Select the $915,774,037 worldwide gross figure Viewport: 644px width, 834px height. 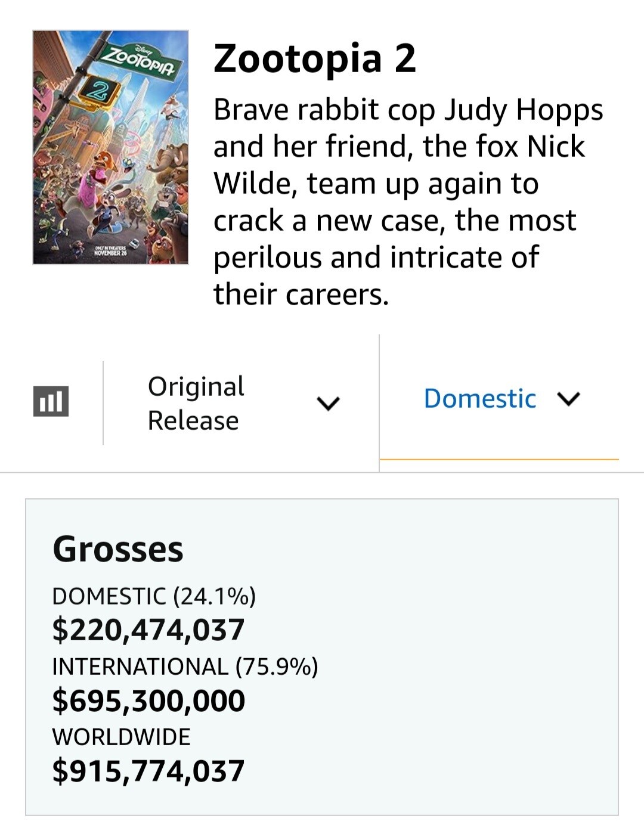[x=148, y=771]
